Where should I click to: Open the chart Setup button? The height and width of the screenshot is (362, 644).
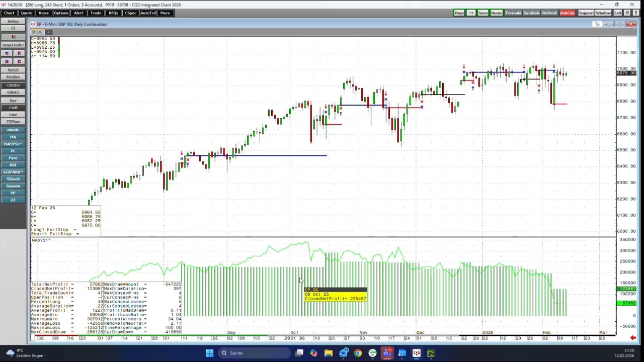coord(13,22)
